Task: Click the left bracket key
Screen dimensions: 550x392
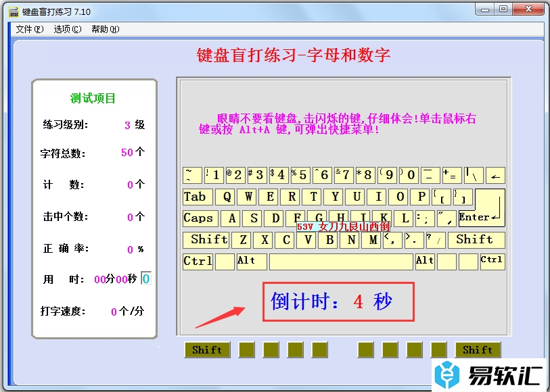Action: pos(442,197)
